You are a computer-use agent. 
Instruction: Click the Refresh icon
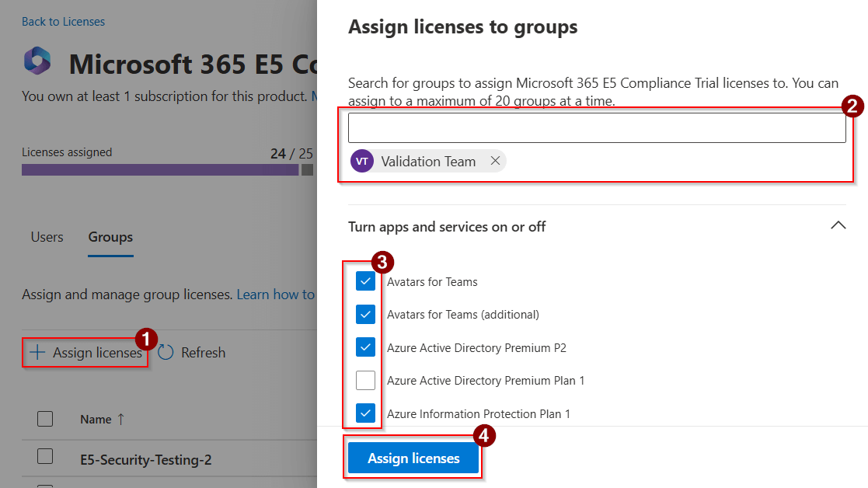click(164, 352)
